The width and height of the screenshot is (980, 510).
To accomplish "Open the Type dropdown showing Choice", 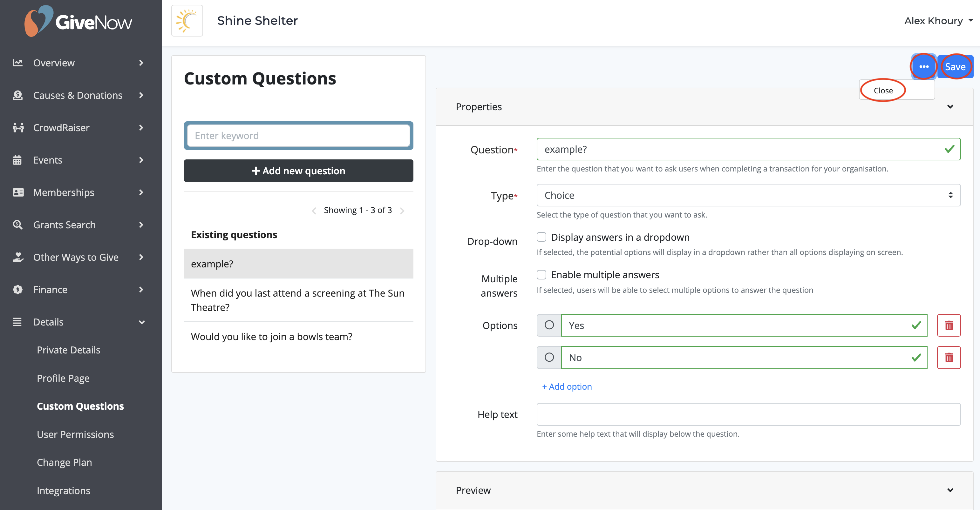I will 748,195.
